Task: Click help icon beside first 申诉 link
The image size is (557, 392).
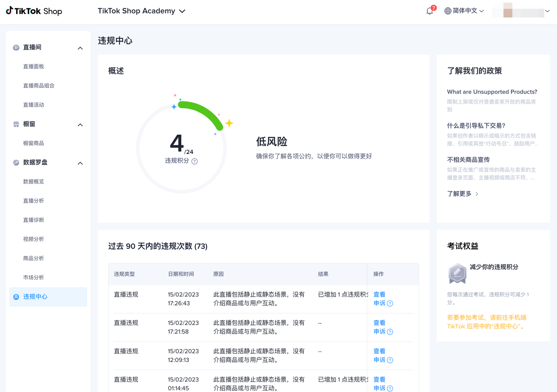Action: (x=390, y=304)
